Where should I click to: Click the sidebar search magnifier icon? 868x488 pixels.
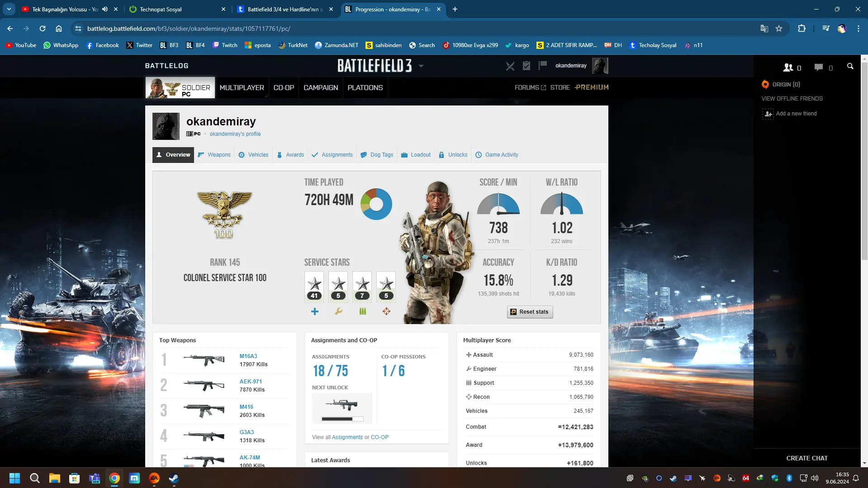click(850, 67)
